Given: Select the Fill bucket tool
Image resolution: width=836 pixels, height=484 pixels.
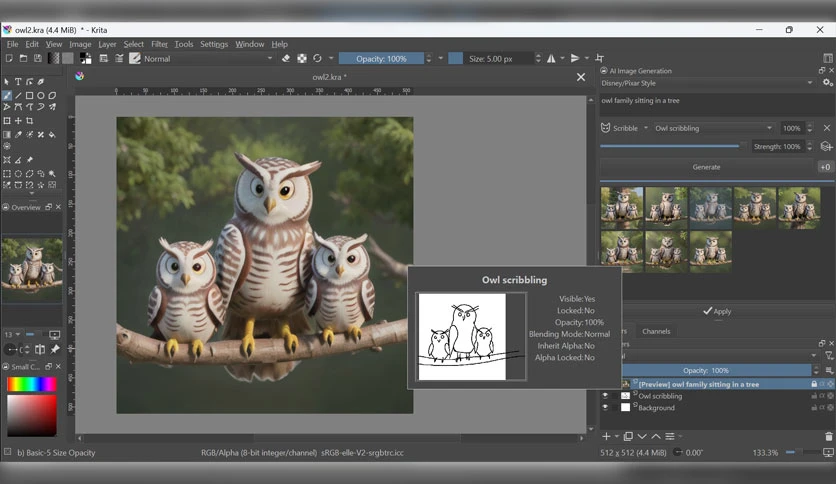Looking at the screenshot, I should point(52,135).
